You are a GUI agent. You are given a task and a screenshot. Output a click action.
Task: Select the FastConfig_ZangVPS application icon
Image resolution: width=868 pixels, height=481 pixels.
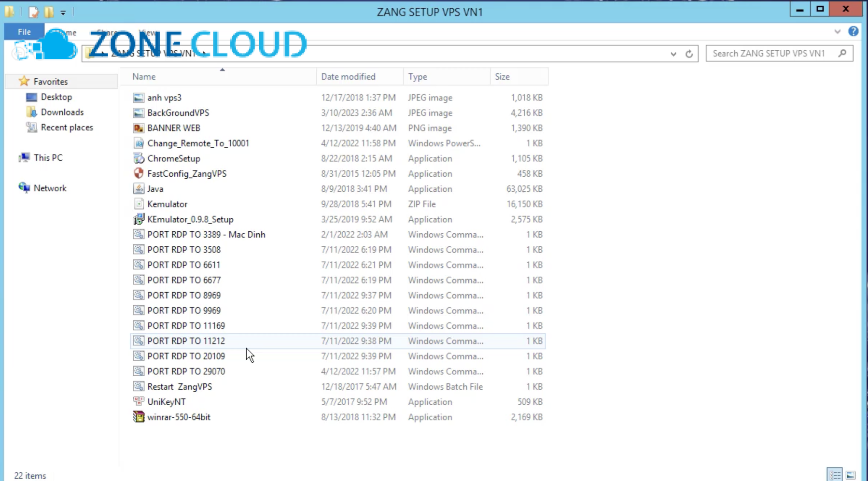point(139,174)
